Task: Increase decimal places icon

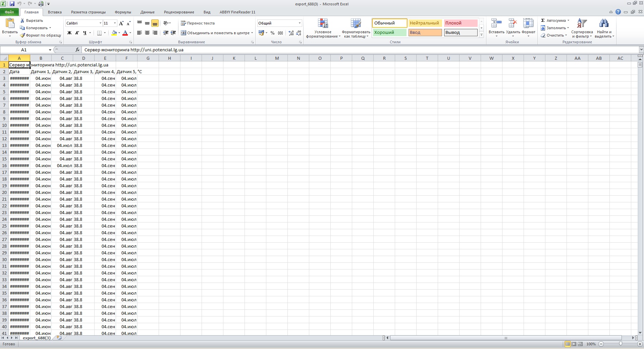Action: 291,33
